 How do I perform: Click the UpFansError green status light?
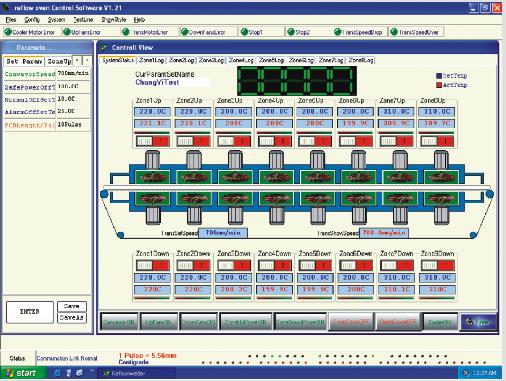tap(67, 32)
